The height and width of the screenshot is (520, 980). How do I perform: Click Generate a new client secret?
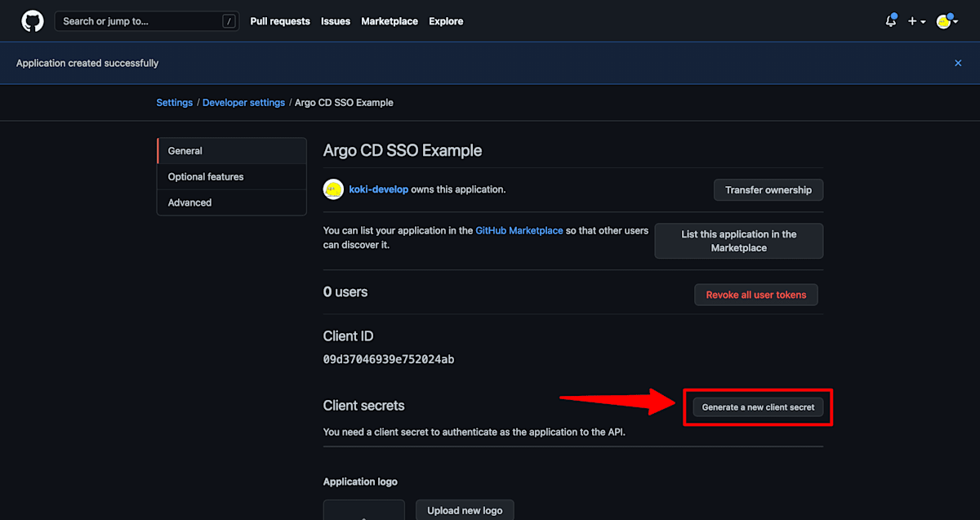(x=758, y=407)
